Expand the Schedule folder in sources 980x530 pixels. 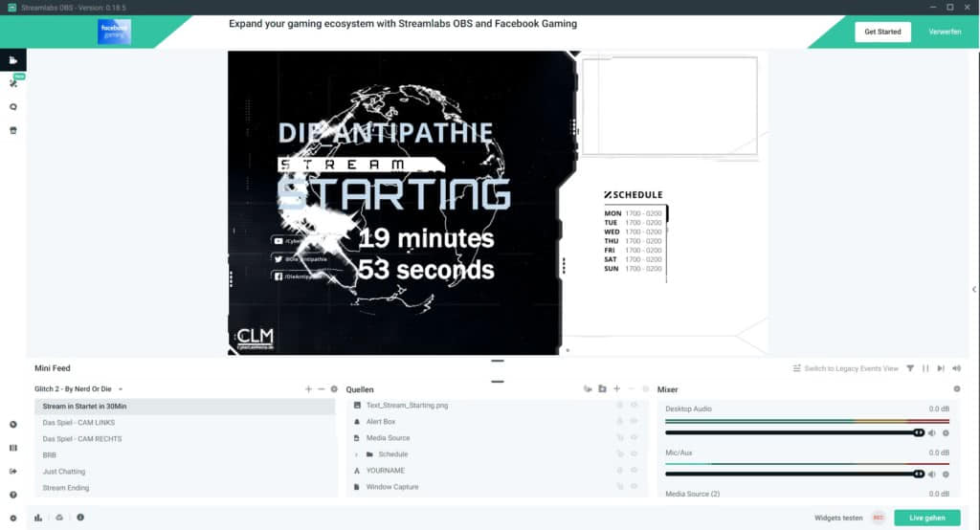point(356,454)
